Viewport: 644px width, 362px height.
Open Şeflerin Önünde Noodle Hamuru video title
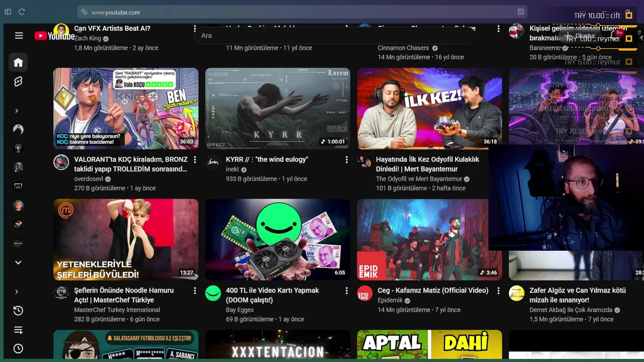coord(124,295)
